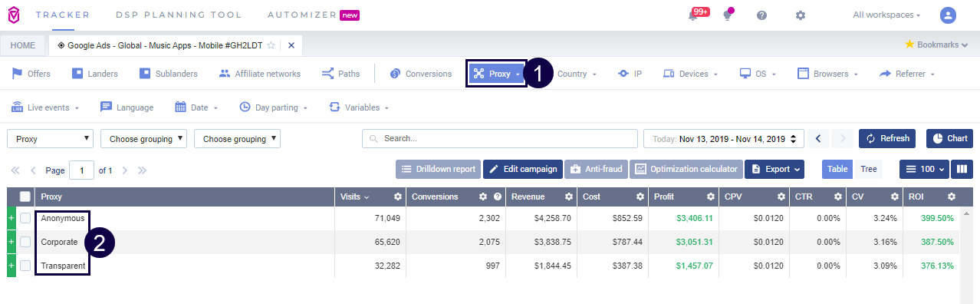Switch to DSP Planning Tool
Screen dimensions: 980x304
pos(178,15)
